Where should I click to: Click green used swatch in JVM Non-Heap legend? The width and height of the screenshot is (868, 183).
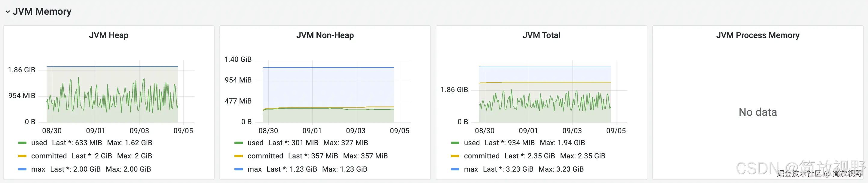(x=239, y=143)
